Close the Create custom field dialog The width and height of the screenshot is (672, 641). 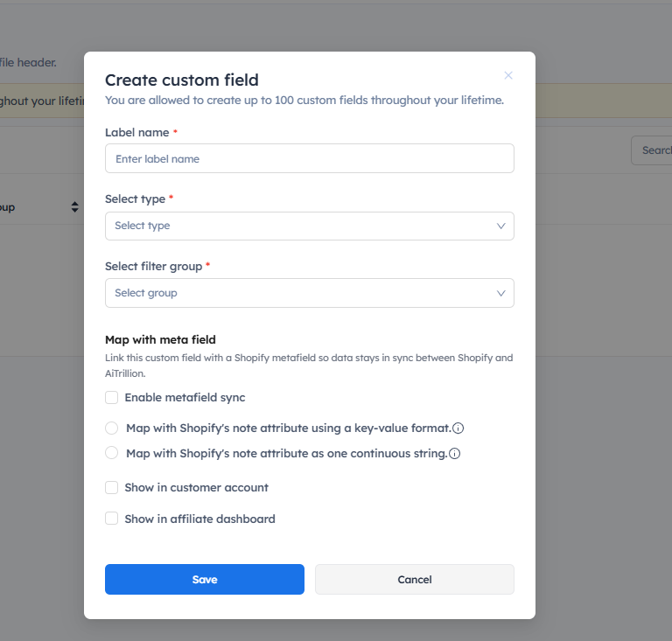point(508,75)
